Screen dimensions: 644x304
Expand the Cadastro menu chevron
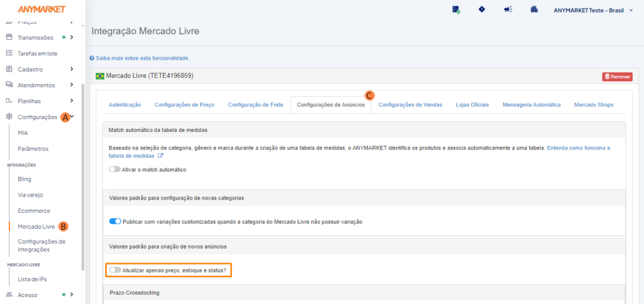pyautogui.click(x=72, y=69)
